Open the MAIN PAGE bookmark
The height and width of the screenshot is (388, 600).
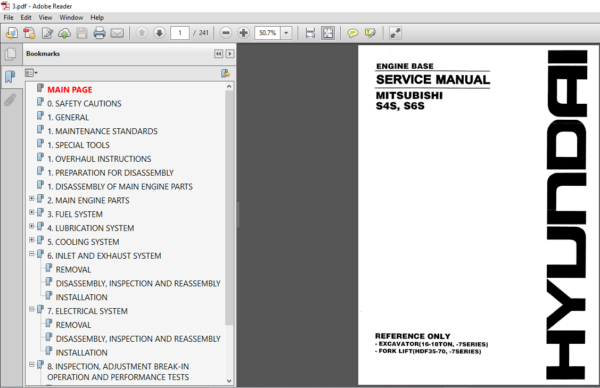70,90
